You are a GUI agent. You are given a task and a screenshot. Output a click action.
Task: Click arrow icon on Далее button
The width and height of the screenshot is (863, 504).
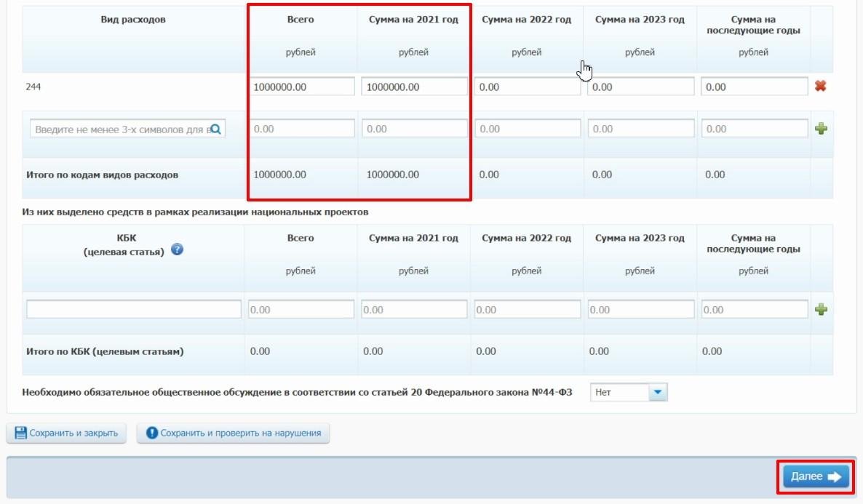tap(834, 477)
